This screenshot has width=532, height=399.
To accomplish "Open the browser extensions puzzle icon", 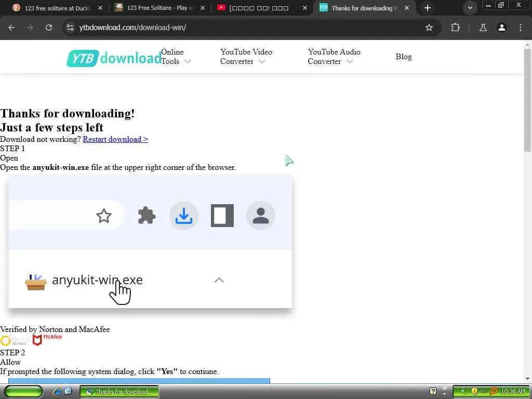I will (x=455, y=28).
